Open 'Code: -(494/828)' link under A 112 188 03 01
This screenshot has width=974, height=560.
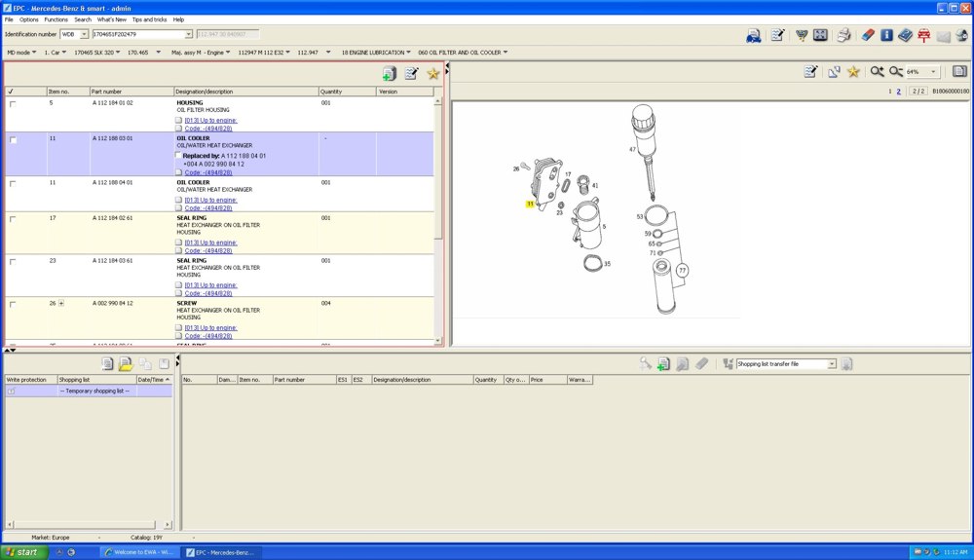click(x=208, y=172)
